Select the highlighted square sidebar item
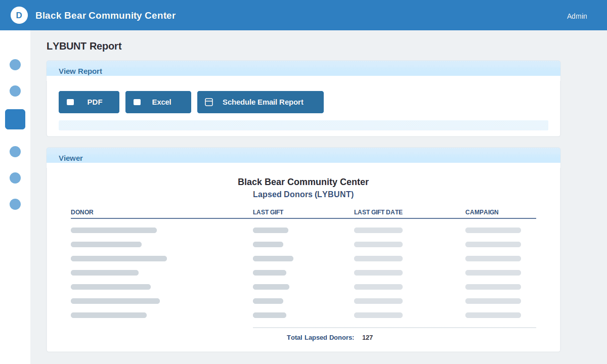 (x=15, y=119)
